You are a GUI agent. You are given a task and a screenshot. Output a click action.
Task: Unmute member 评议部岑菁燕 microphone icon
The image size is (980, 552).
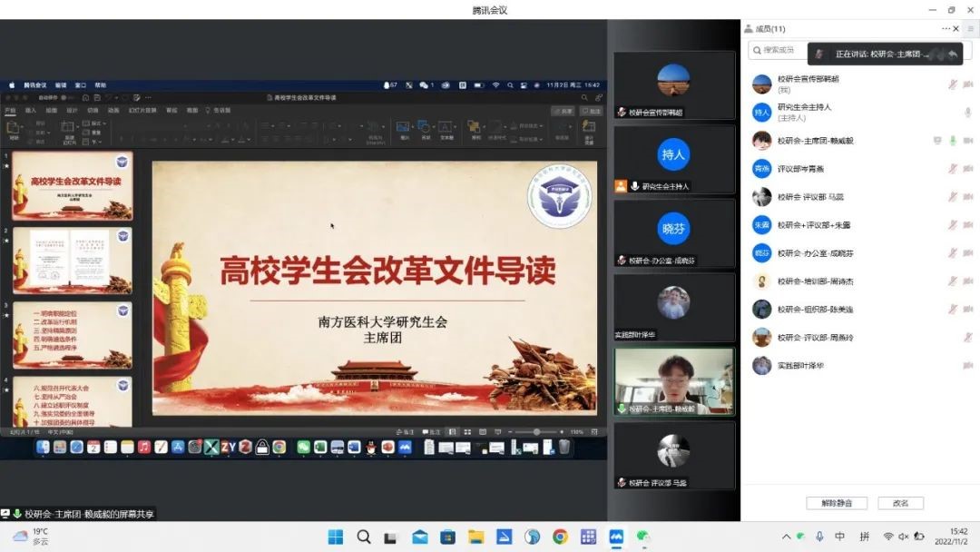pyautogui.click(x=953, y=169)
